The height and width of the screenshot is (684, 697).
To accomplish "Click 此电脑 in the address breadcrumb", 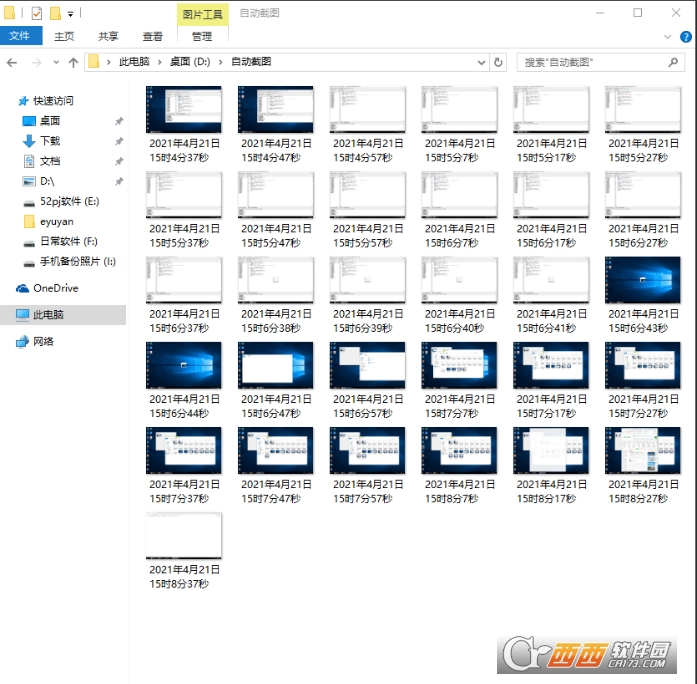I will [136, 62].
